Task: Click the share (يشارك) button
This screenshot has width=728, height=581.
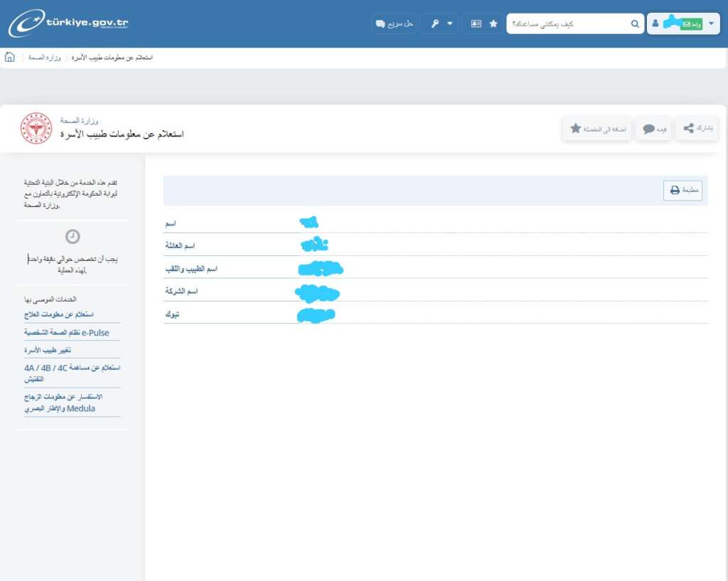Action: pyautogui.click(x=697, y=128)
